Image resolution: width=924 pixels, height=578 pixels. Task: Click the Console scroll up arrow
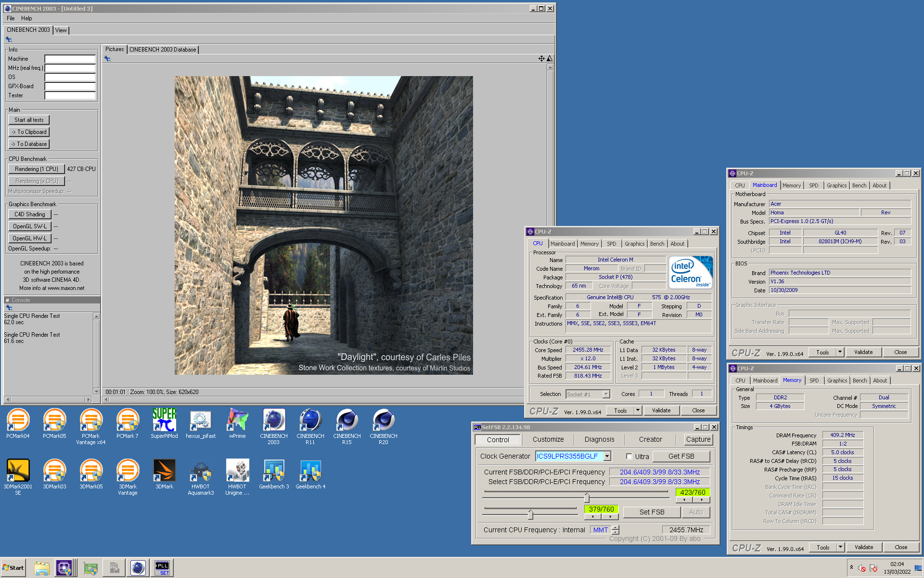point(96,316)
